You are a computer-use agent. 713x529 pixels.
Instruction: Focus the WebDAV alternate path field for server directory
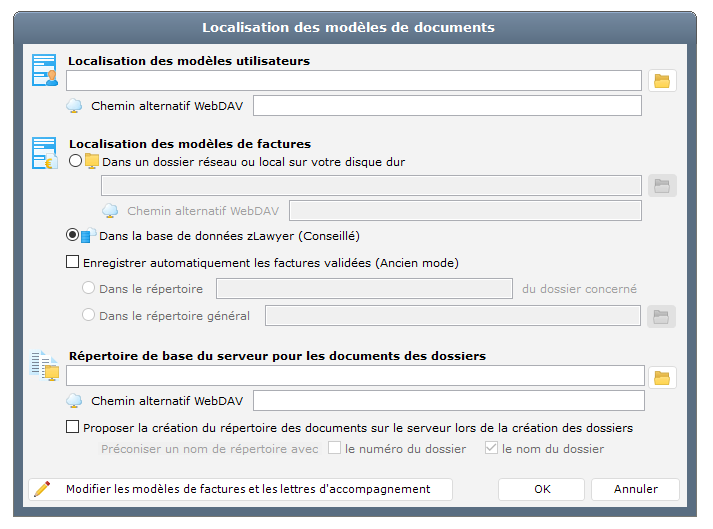pos(448,401)
